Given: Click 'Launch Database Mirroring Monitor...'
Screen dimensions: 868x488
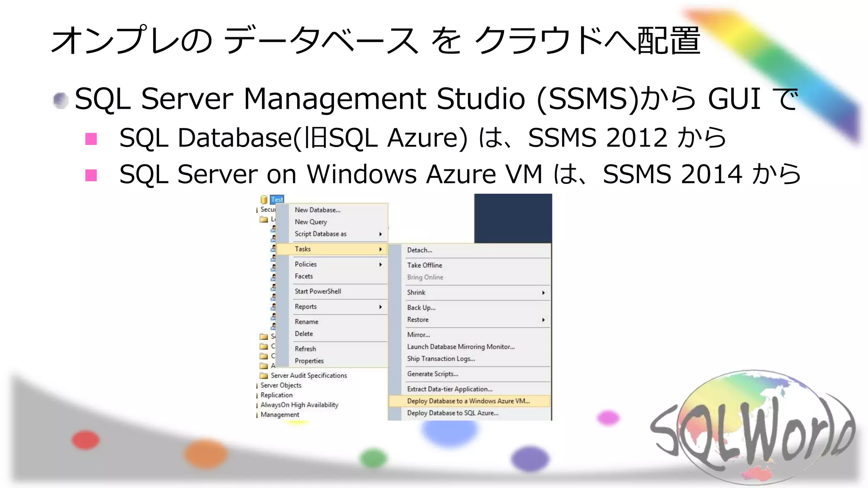Looking at the screenshot, I should [x=461, y=347].
